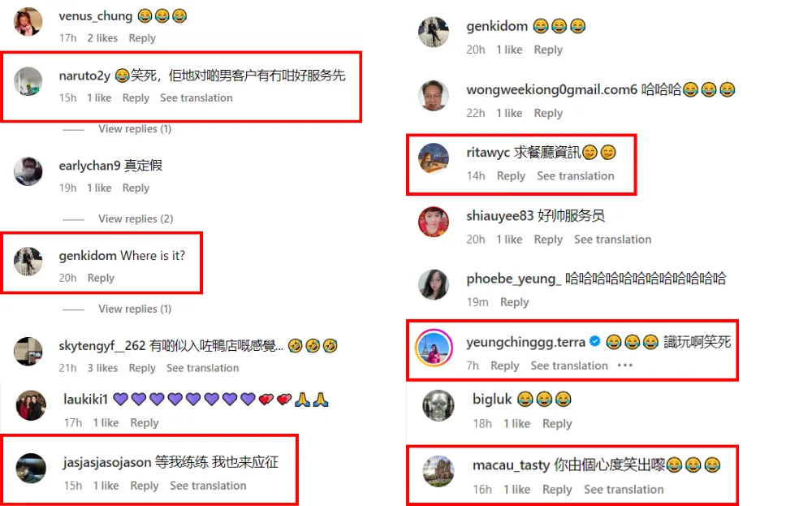Reply to ritawyc's comment
This screenshot has height=506, width=812.
click(x=511, y=176)
